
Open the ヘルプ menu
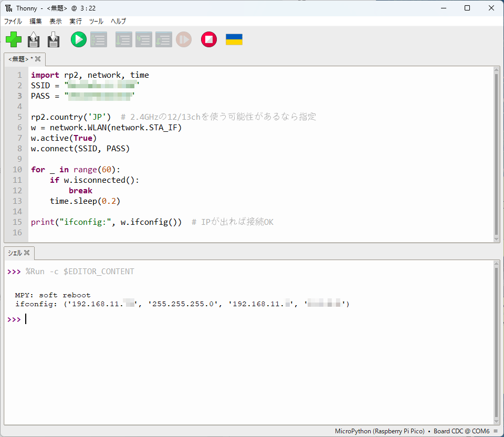[x=118, y=21]
